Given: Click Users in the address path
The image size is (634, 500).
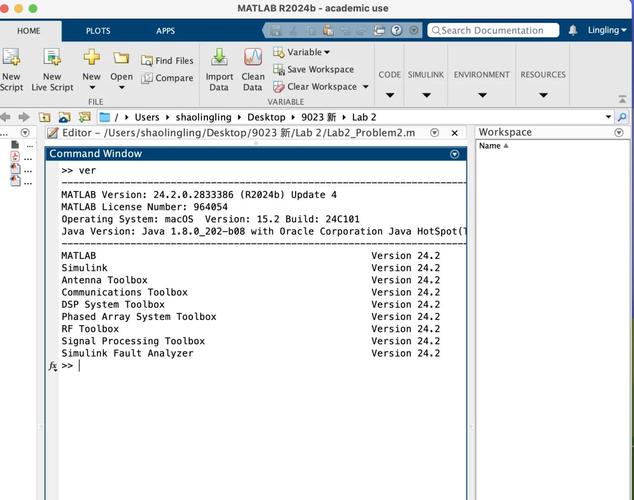Looking at the screenshot, I should click(147, 117).
